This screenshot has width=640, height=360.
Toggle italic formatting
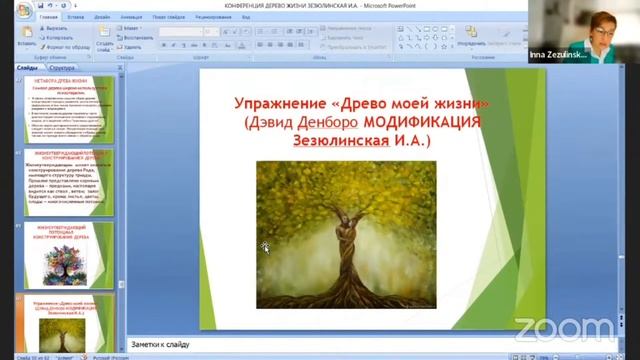coord(173,45)
